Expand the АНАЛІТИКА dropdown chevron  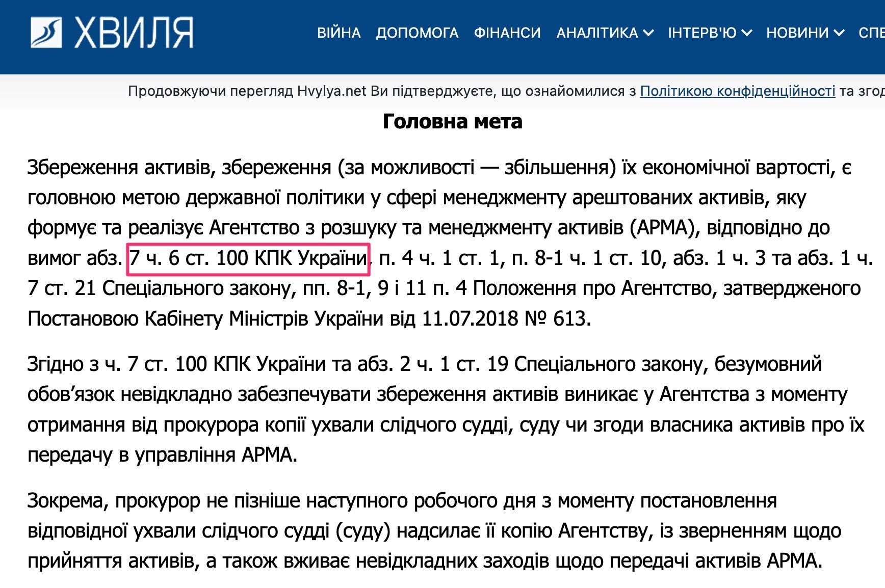pyautogui.click(x=648, y=33)
